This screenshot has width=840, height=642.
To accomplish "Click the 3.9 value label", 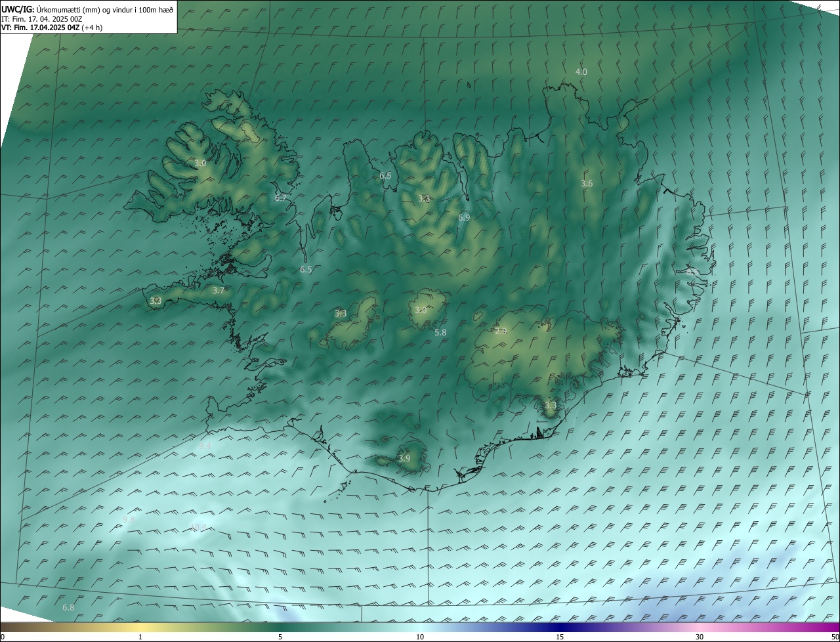I will (404, 458).
